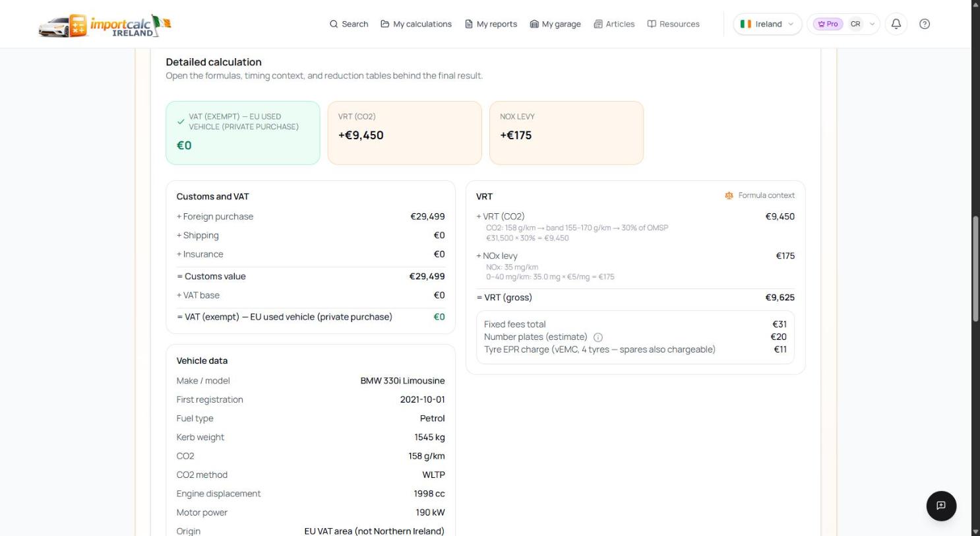Image resolution: width=980 pixels, height=536 pixels.
Task: Click the document icon for My reports
Action: [469, 24]
